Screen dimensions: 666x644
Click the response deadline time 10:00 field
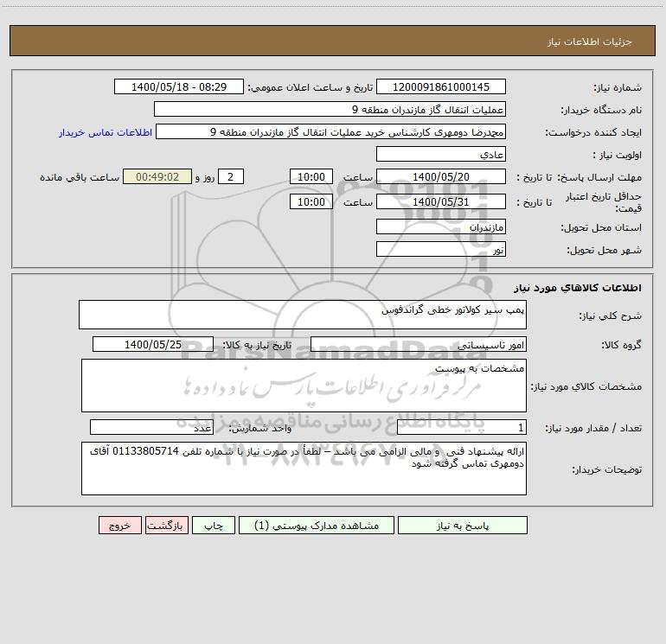[x=311, y=176]
